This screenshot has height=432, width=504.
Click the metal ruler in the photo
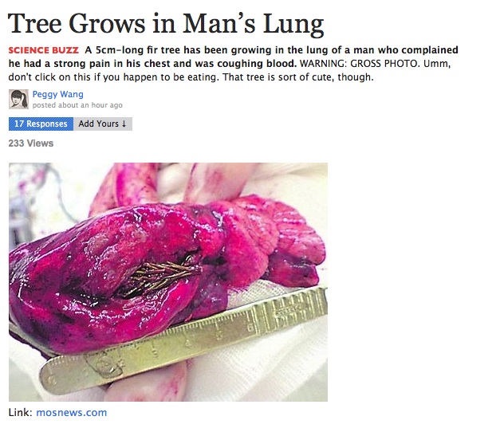pyautogui.click(x=184, y=340)
